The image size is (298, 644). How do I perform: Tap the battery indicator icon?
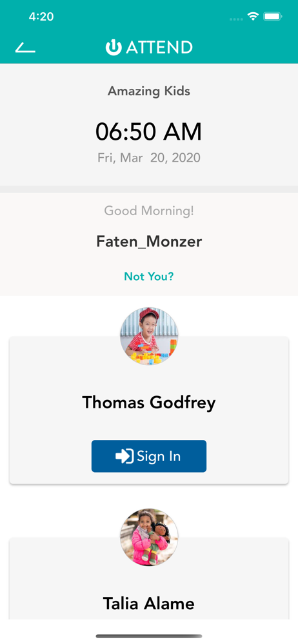click(x=272, y=17)
